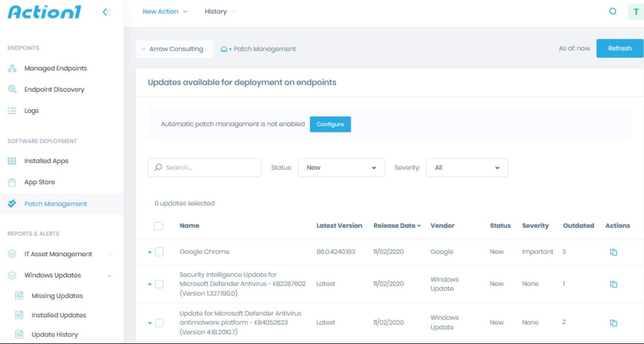Viewport: 644px width, 344px height.
Task: Open user avatar T icon
Action: (636, 12)
